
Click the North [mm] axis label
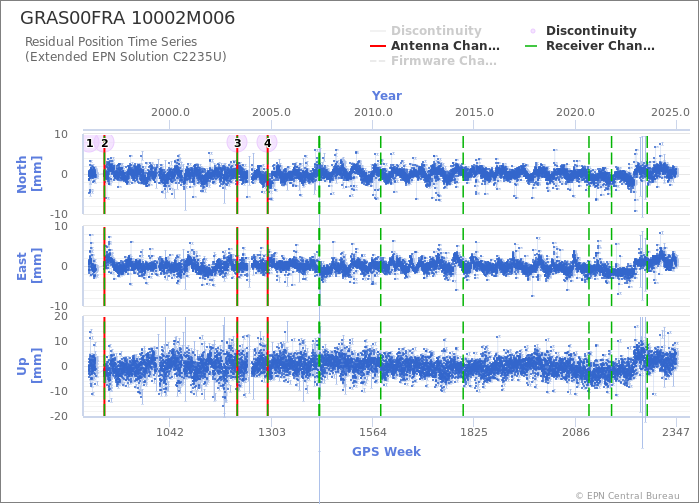29,174
